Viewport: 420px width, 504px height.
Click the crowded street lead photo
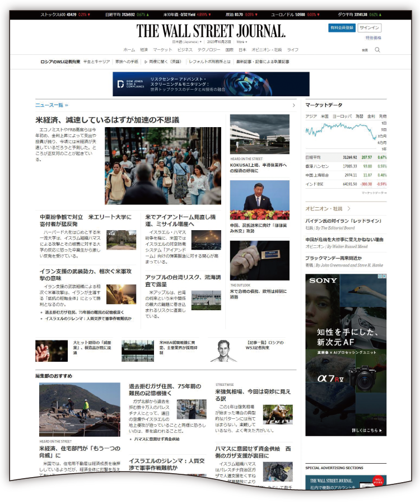coord(163,166)
